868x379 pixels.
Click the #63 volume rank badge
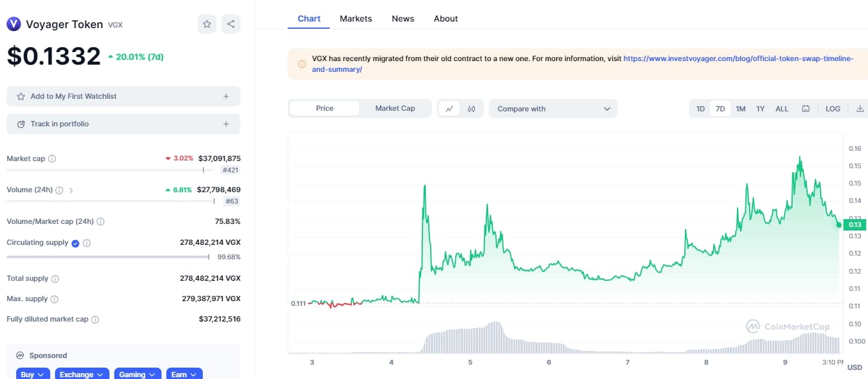(232, 201)
